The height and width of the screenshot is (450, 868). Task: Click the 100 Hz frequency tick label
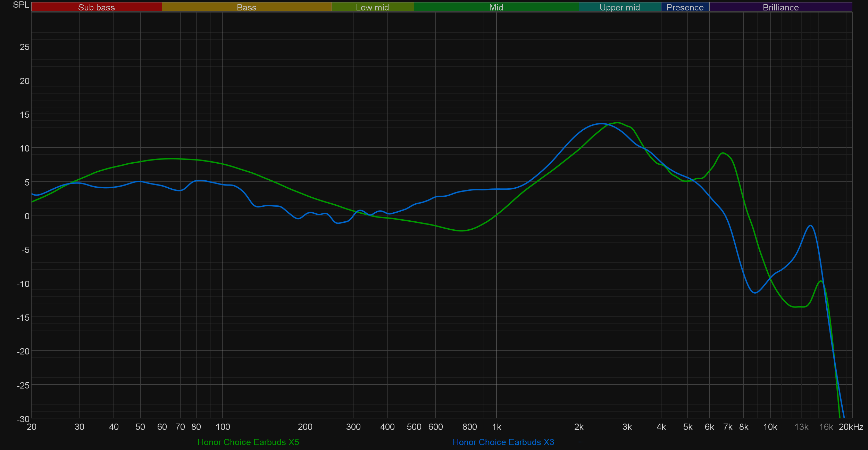pyautogui.click(x=223, y=427)
